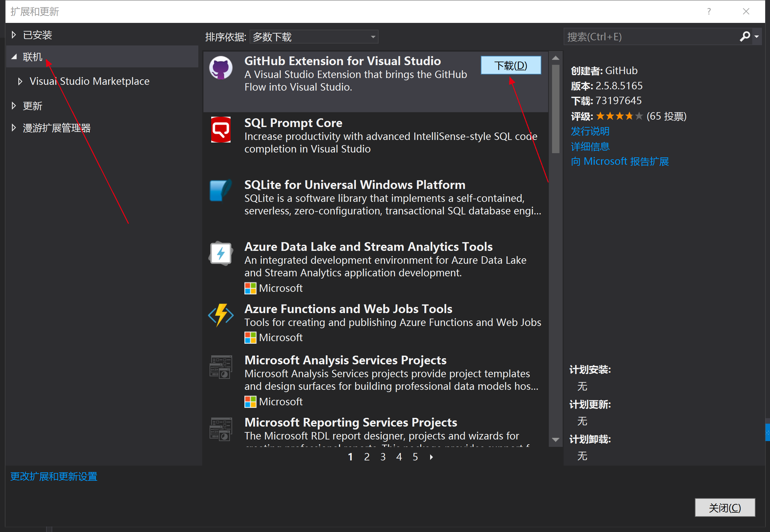770x532 pixels.
Task: Close the 扩展和更新 dialog window
Action: click(746, 11)
